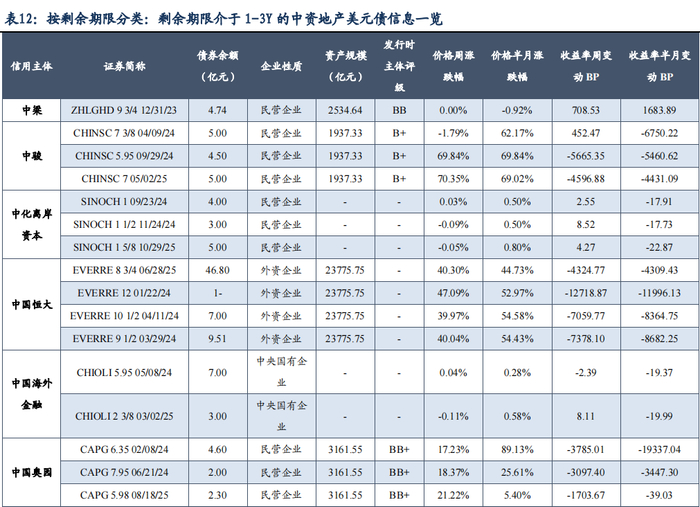The width and height of the screenshot is (700, 507).
Task: Click the -39.03 value
Action: coord(659,495)
